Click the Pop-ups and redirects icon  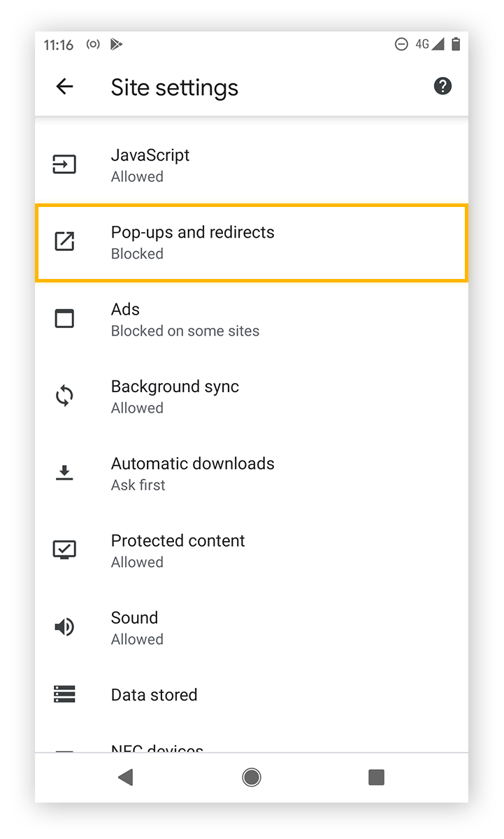(64, 241)
